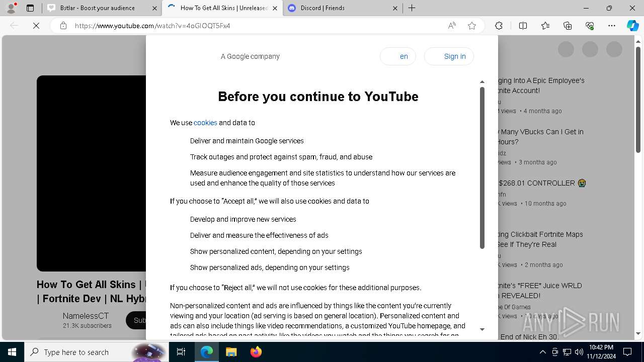Open Browser essentials
644x362 pixels.
click(590, 26)
